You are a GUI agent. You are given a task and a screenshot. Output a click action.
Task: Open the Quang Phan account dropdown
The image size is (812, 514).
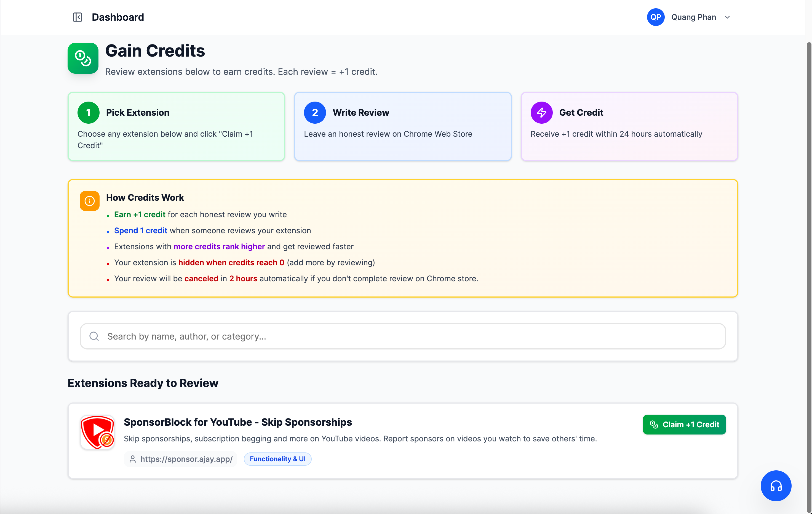coord(693,17)
